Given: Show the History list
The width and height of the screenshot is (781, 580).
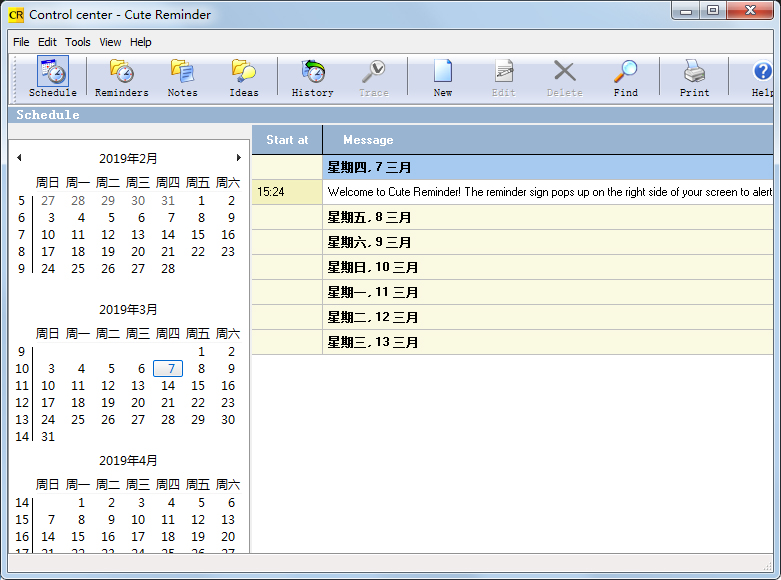Looking at the screenshot, I should tap(312, 77).
